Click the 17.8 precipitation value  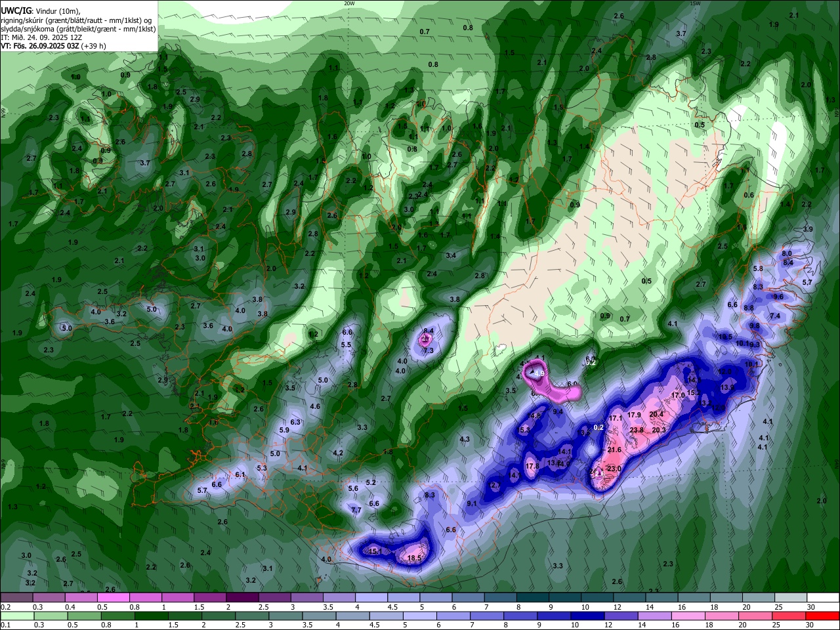pos(532,466)
